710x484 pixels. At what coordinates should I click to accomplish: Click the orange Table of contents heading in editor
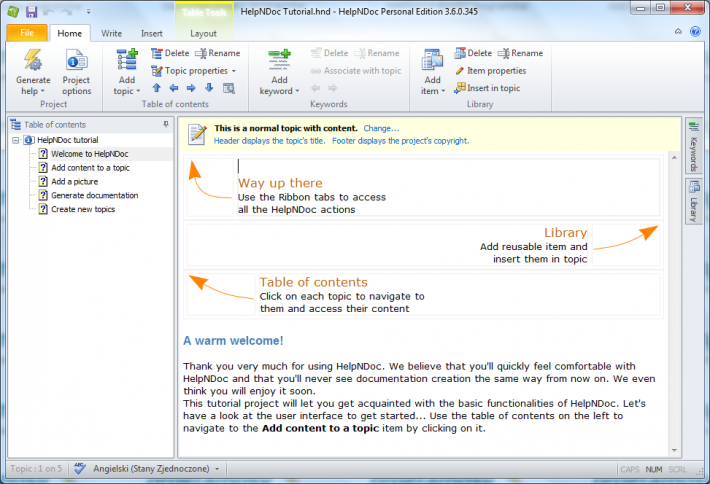313,282
